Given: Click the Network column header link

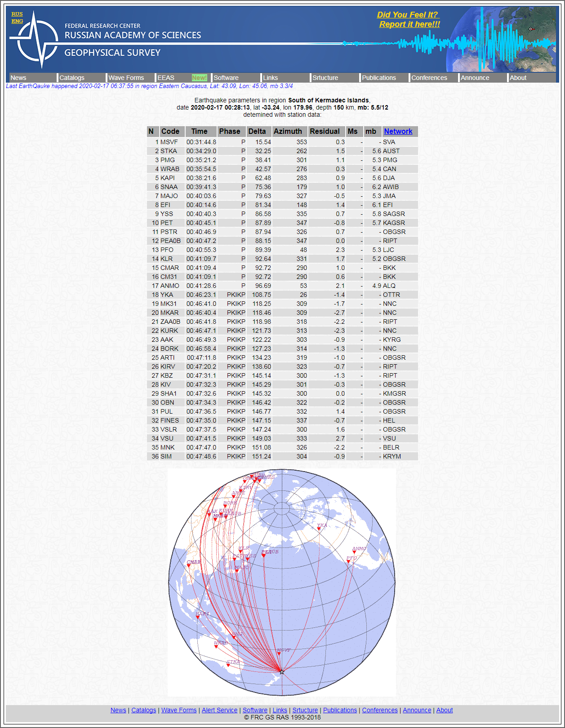Looking at the screenshot, I should [x=398, y=131].
